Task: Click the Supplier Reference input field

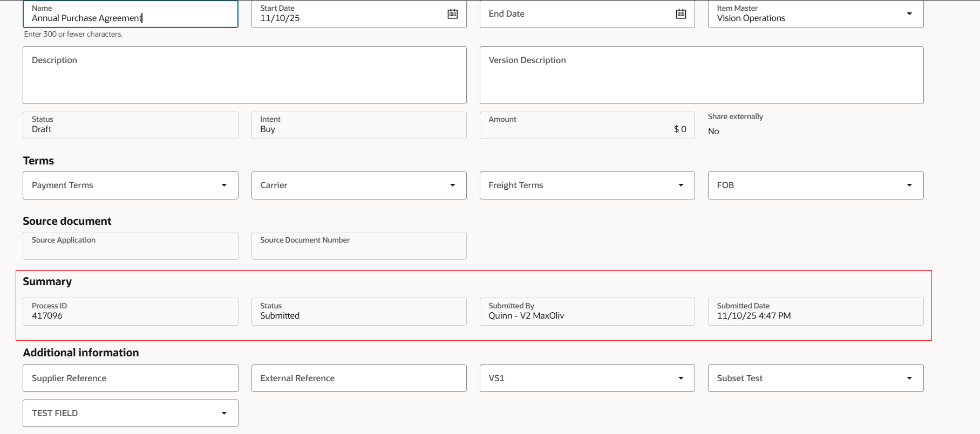Action: pyautogui.click(x=130, y=378)
